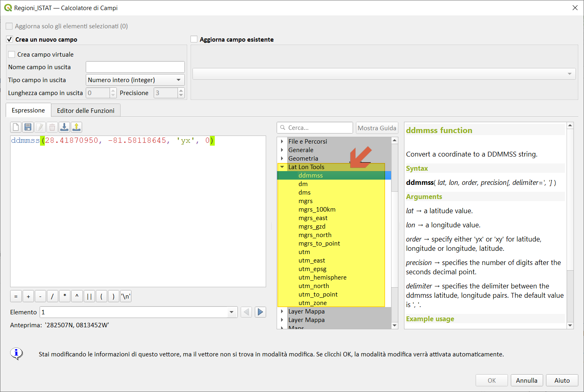Uncheck 'Crea un nuovo campo'
The width and height of the screenshot is (584, 392).
9,39
